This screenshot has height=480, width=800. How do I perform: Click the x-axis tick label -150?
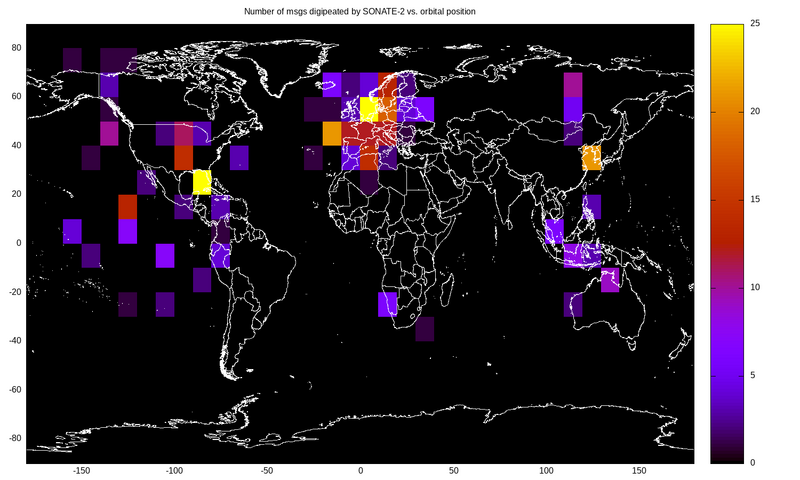tap(81, 470)
